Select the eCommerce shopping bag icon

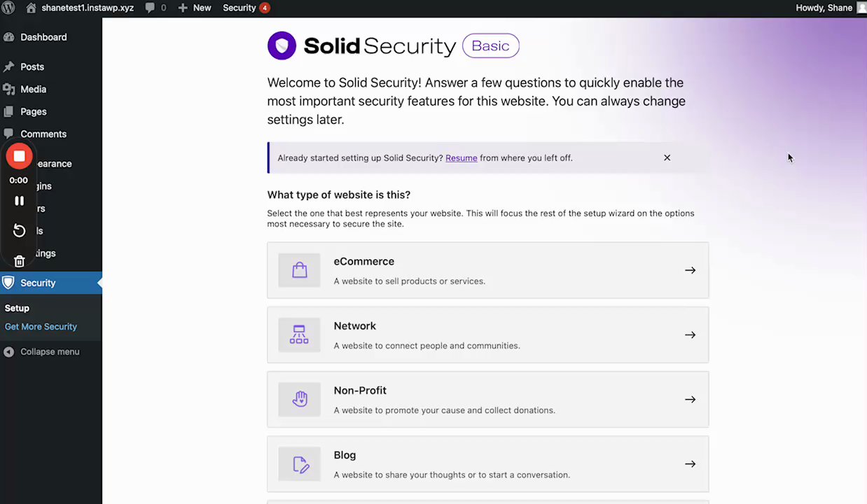click(299, 270)
